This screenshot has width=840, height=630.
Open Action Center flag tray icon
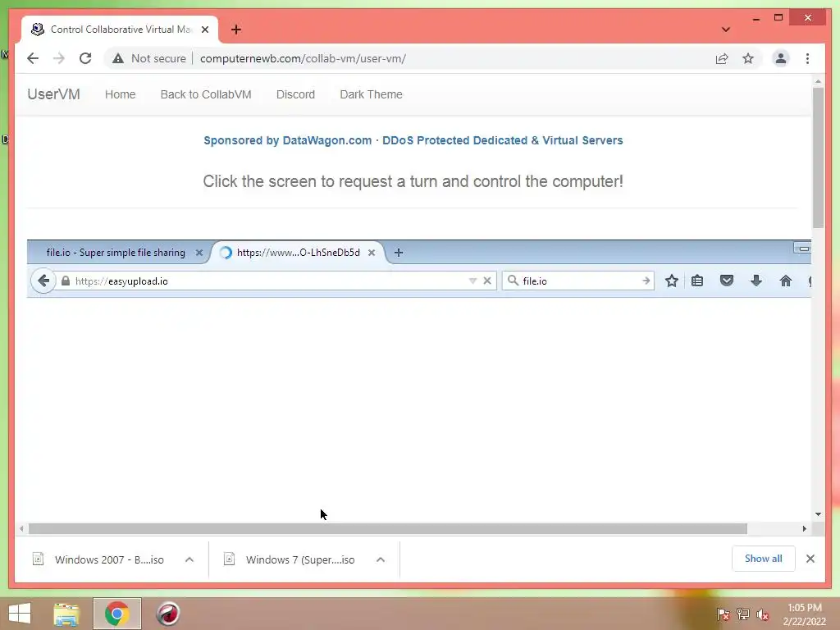pos(723,614)
